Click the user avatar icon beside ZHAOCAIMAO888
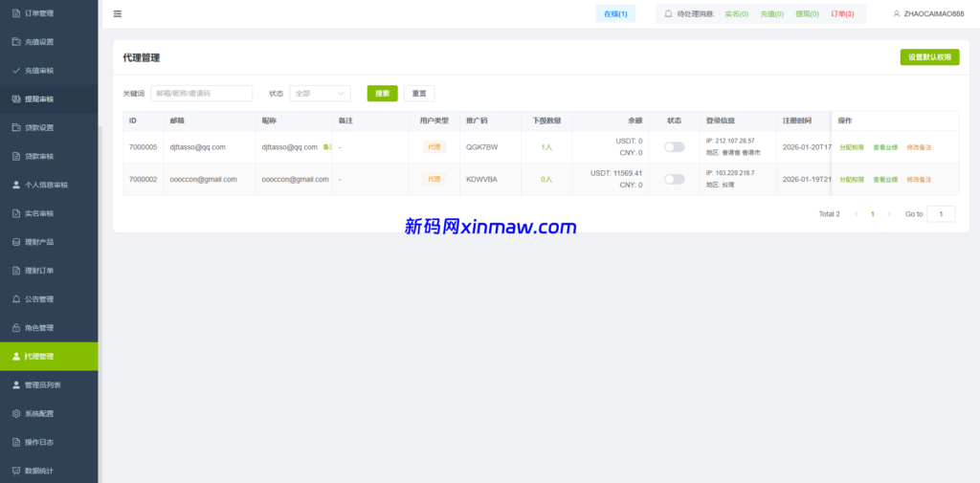Image resolution: width=980 pixels, height=483 pixels. (x=896, y=13)
